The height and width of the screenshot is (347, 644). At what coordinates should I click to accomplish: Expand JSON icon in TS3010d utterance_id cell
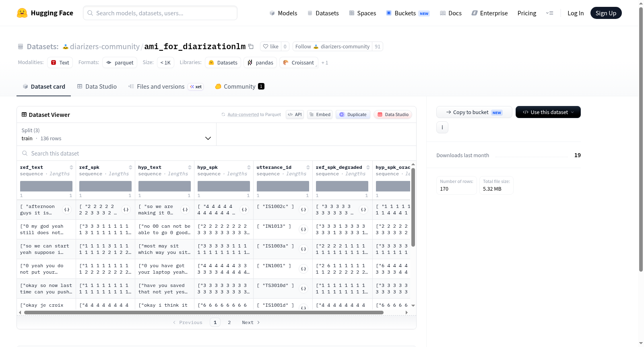pyautogui.click(x=303, y=289)
